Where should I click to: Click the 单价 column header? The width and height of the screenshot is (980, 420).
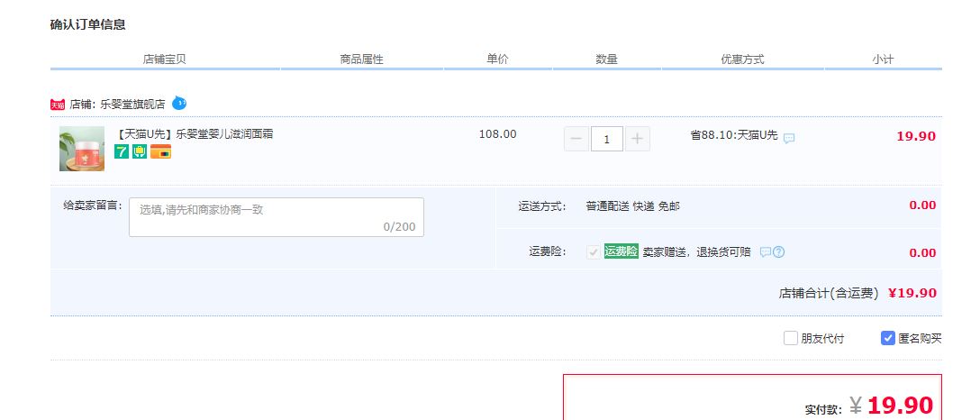click(x=497, y=59)
